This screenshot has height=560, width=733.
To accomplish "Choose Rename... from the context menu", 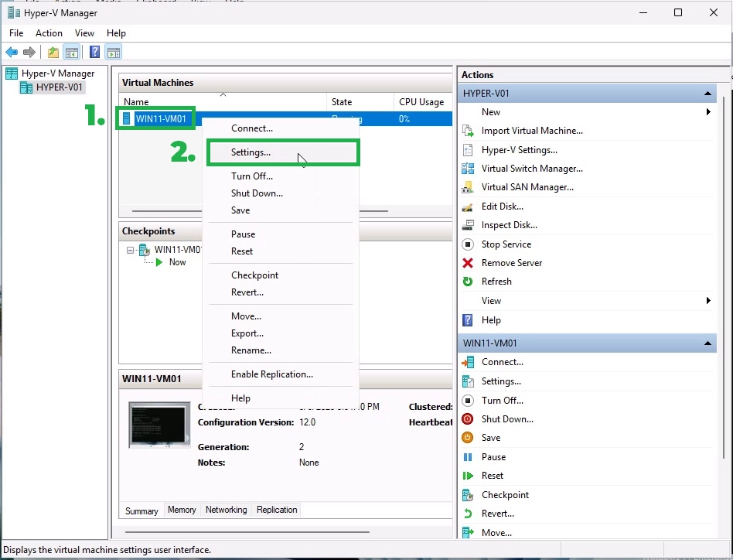I will click(x=281, y=350).
